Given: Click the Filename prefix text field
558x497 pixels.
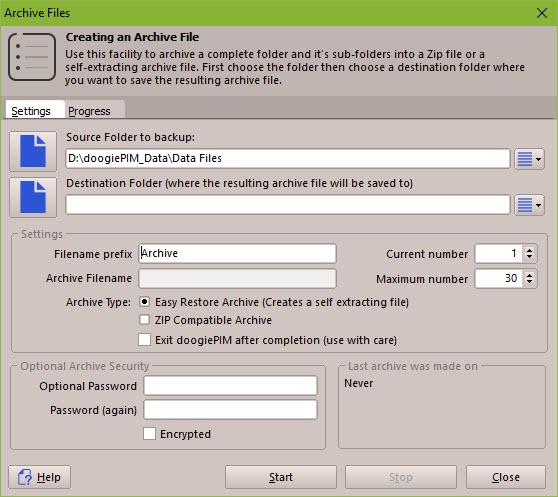Looking at the screenshot, I should click(x=237, y=253).
